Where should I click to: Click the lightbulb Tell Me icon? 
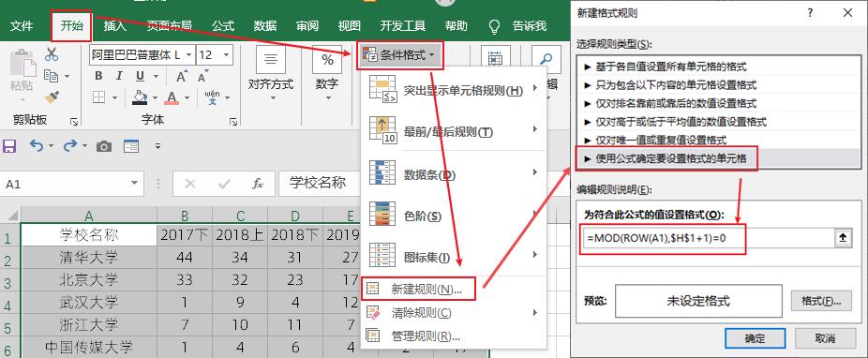494,26
